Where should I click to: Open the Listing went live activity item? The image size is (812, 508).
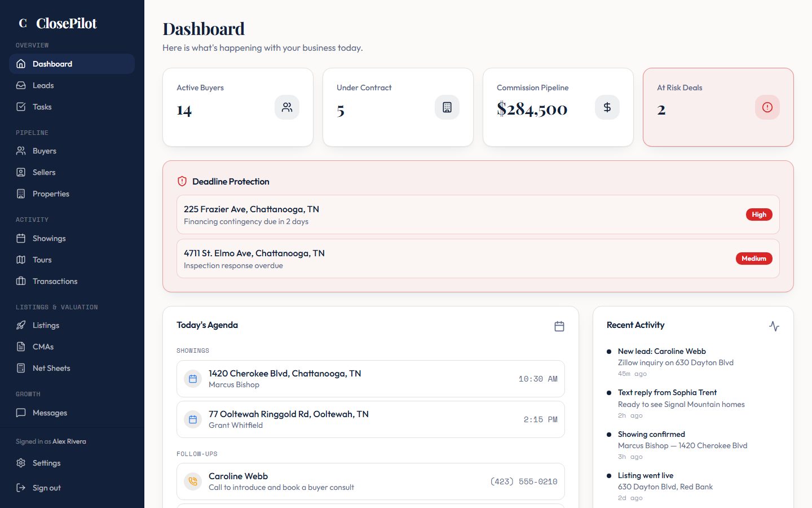click(x=693, y=486)
